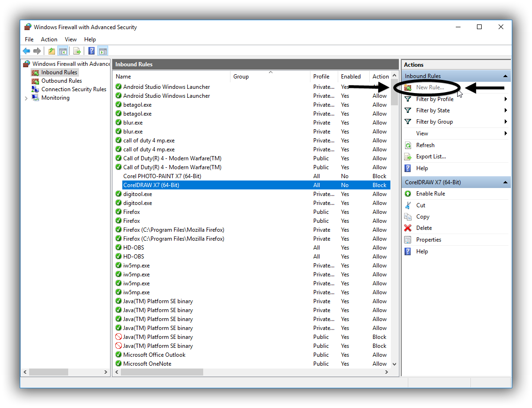This screenshot has width=532, height=408.
Task: Click the Enable Rule action
Action: pyautogui.click(x=430, y=194)
